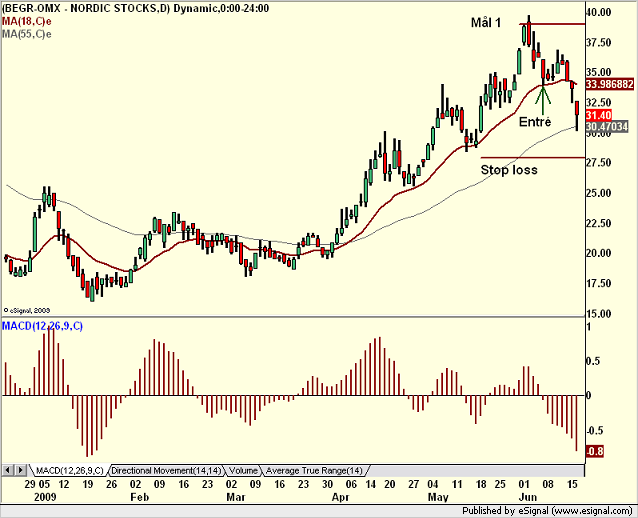638x518 pixels.
Task: Click the 15.00 price axis label
Action: click(599, 313)
